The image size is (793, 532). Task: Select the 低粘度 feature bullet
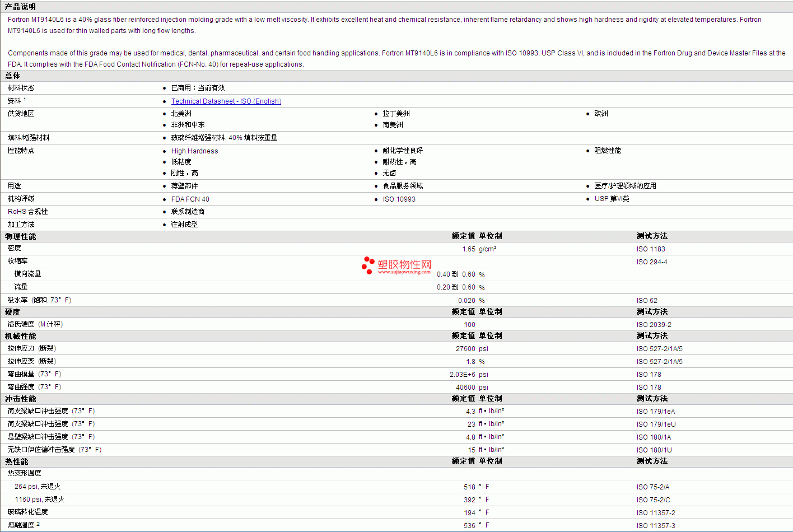pyautogui.click(x=181, y=162)
